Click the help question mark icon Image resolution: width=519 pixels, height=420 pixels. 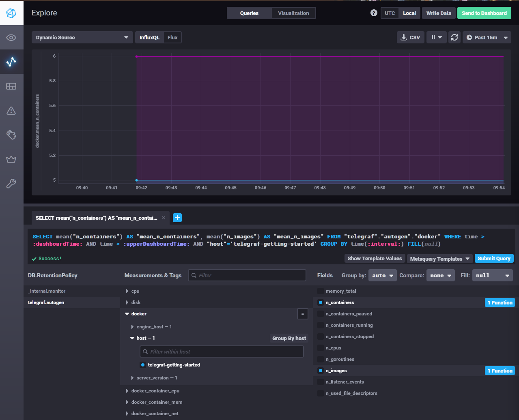(373, 13)
